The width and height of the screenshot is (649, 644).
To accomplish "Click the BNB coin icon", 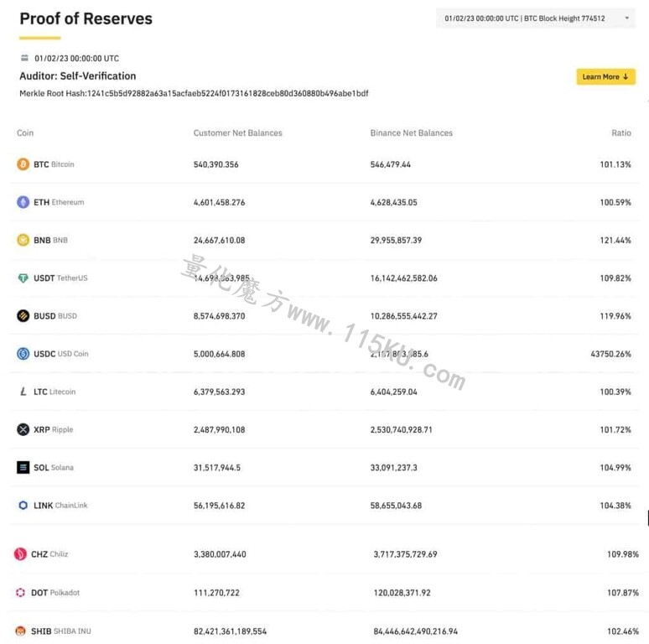I will pyautogui.click(x=23, y=240).
